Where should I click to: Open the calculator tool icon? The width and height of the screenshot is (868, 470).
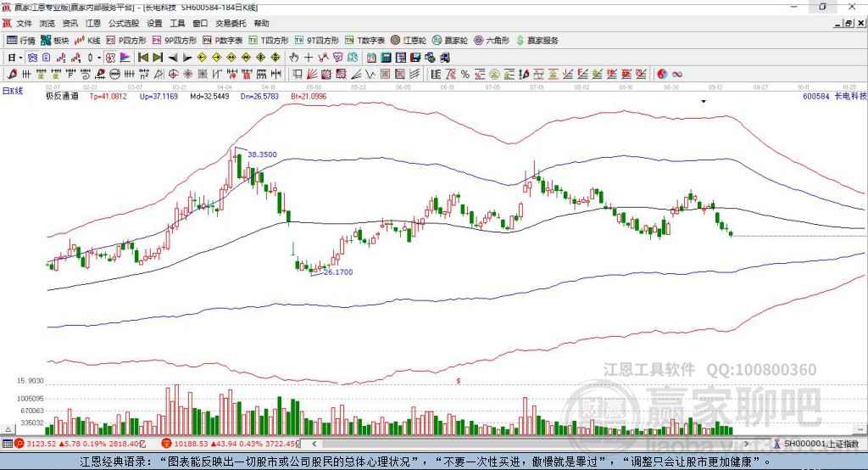(x=386, y=58)
